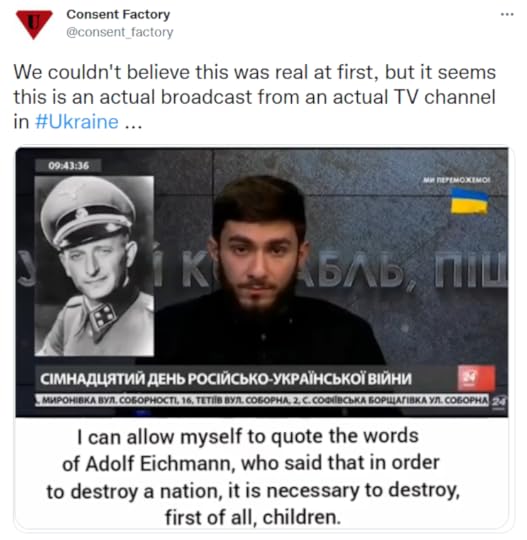Click the black-and-white portrait inset photo
527x540 pixels.
pyautogui.click(x=94, y=266)
